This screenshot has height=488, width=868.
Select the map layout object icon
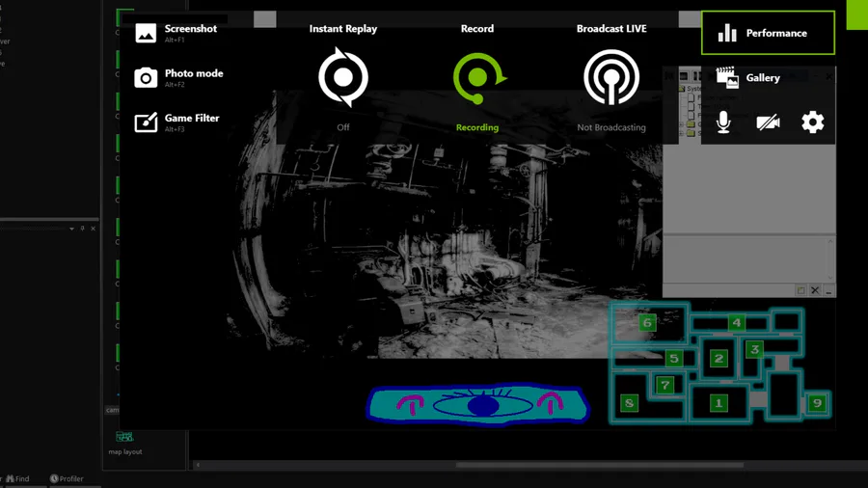(x=124, y=437)
